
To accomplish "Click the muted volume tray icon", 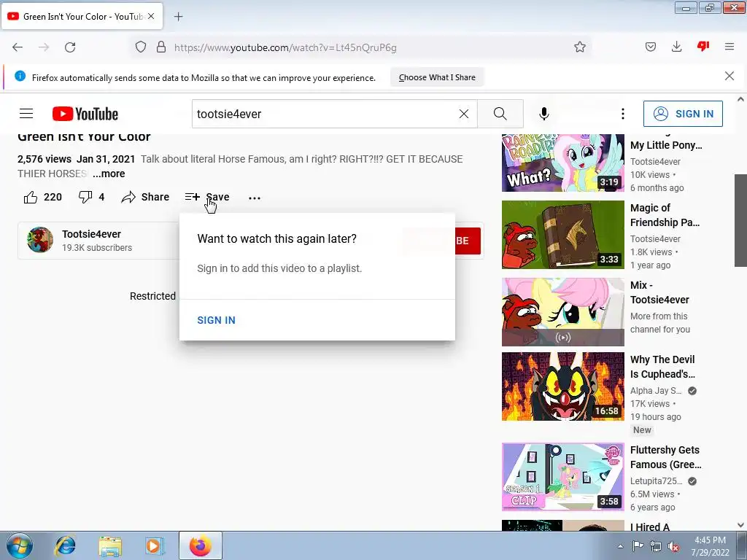I will point(673,546).
